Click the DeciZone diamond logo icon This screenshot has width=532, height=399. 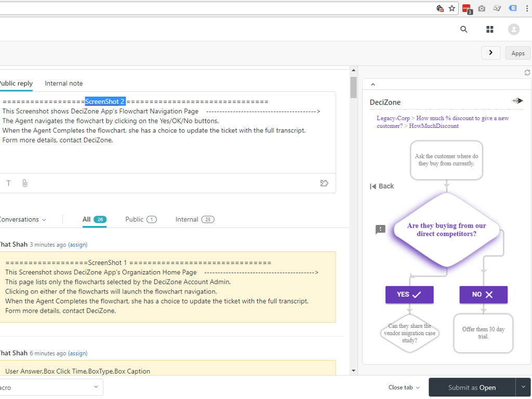tap(517, 100)
